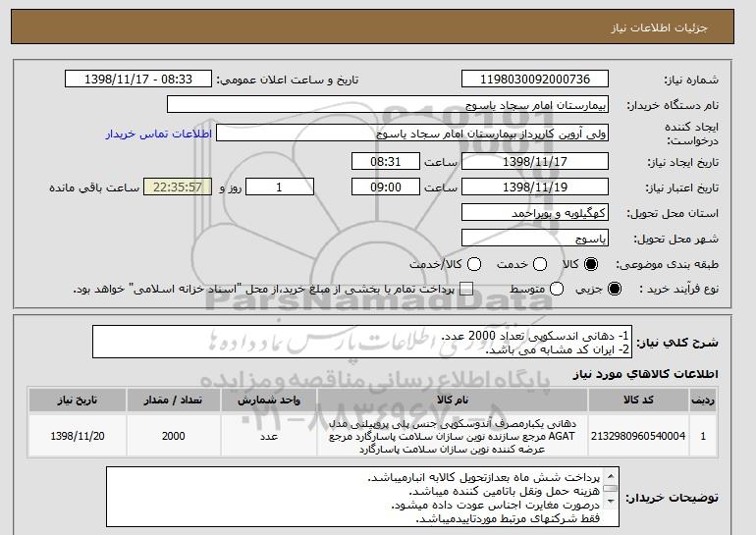This screenshot has width=756, height=535.
Task: Select the خدمت radio button
Action: pos(540,264)
